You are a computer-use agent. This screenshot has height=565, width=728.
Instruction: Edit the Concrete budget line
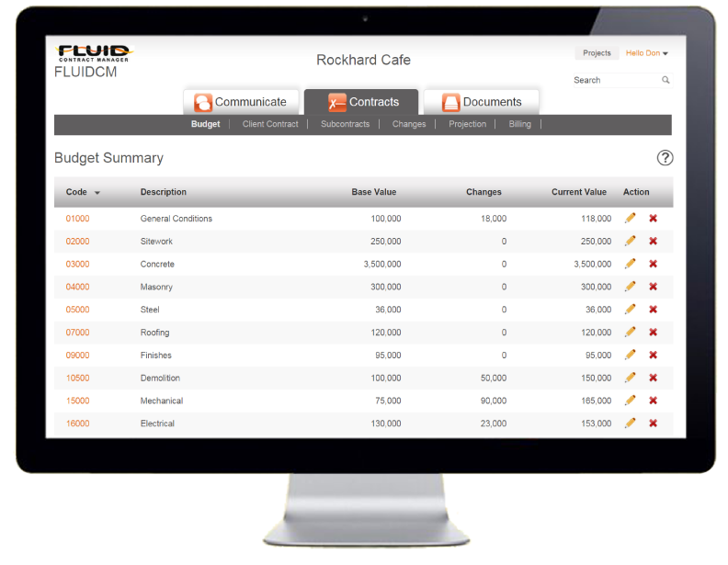pyautogui.click(x=630, y=264)
